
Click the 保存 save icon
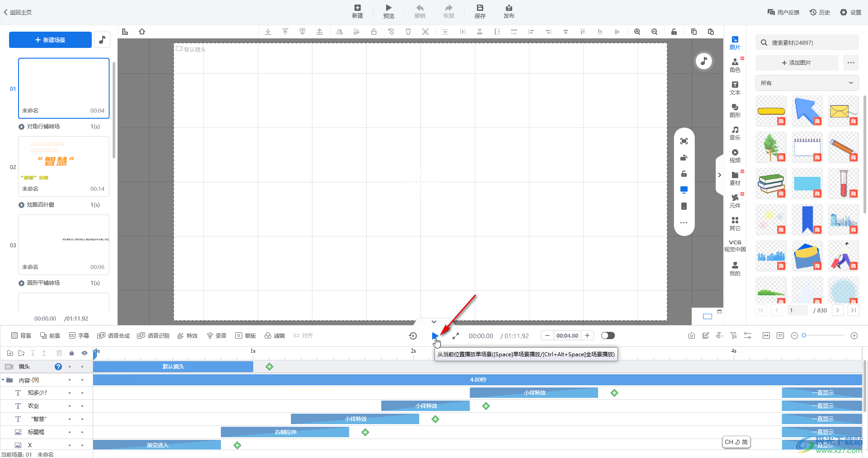click(x=480, y=11)
